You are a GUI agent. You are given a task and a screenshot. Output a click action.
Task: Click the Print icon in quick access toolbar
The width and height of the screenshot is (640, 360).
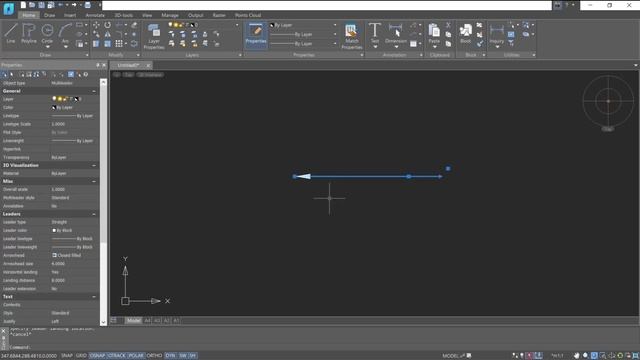[87, 5]
